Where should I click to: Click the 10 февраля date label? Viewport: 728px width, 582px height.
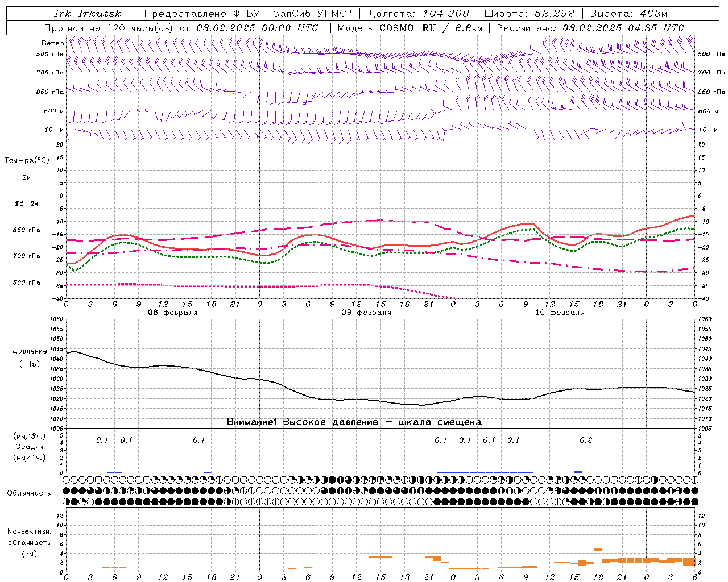tap(560, 313)
